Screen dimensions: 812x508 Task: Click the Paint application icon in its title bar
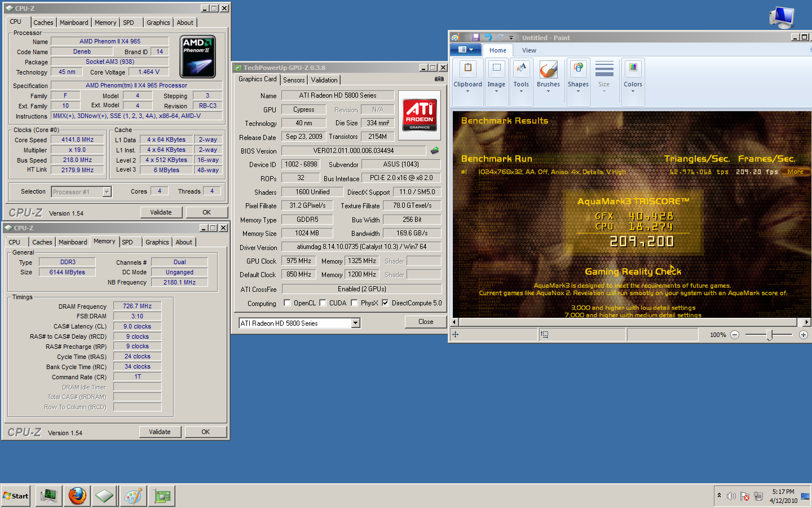(x=455, y=37)
